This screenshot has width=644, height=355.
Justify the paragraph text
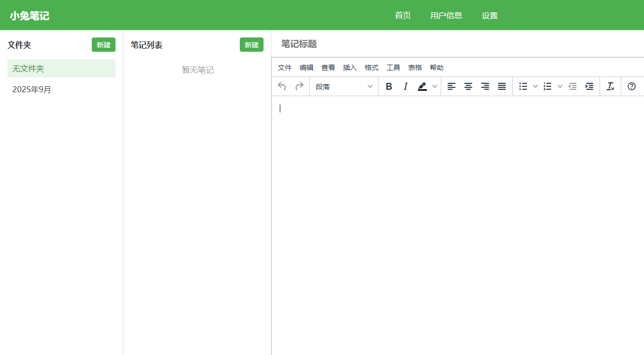[x=502, y=86]
